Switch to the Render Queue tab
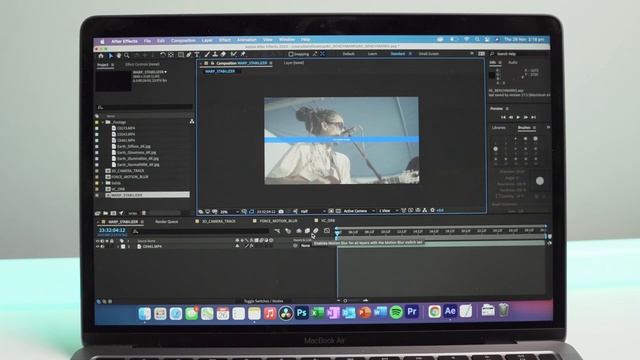640x360 pixels. [167, 222]
